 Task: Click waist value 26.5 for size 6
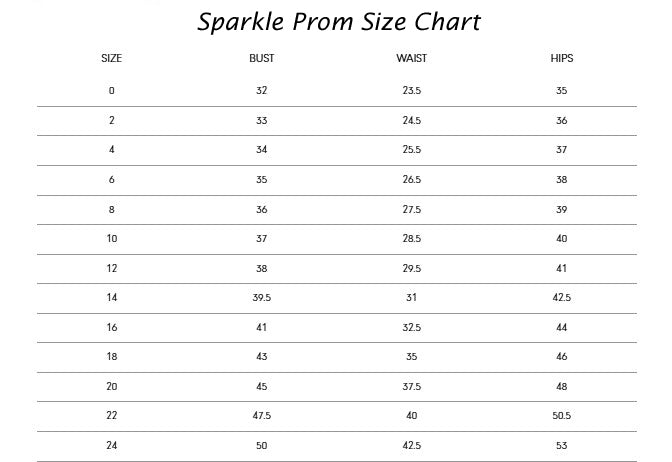[411, 180]
